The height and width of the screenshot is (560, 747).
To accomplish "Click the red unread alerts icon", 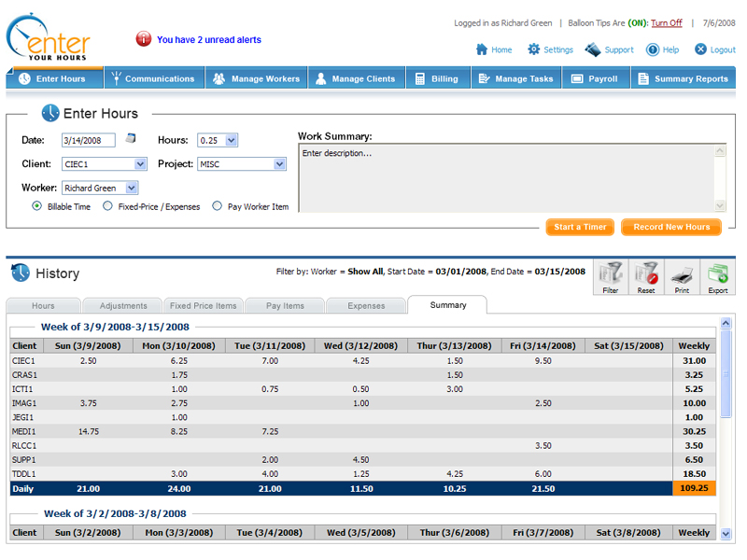I will click(144, 39).
